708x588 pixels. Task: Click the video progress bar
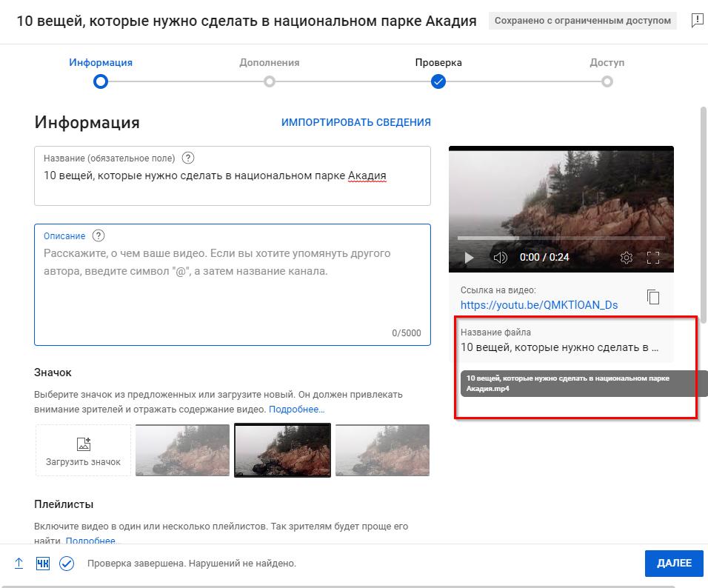tap(561, 238)
